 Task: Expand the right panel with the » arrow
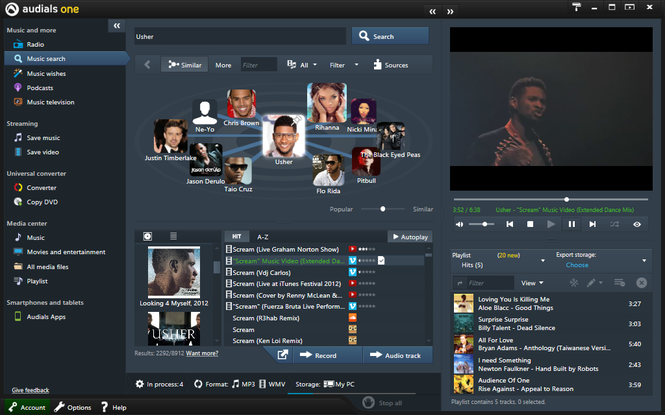450,11
